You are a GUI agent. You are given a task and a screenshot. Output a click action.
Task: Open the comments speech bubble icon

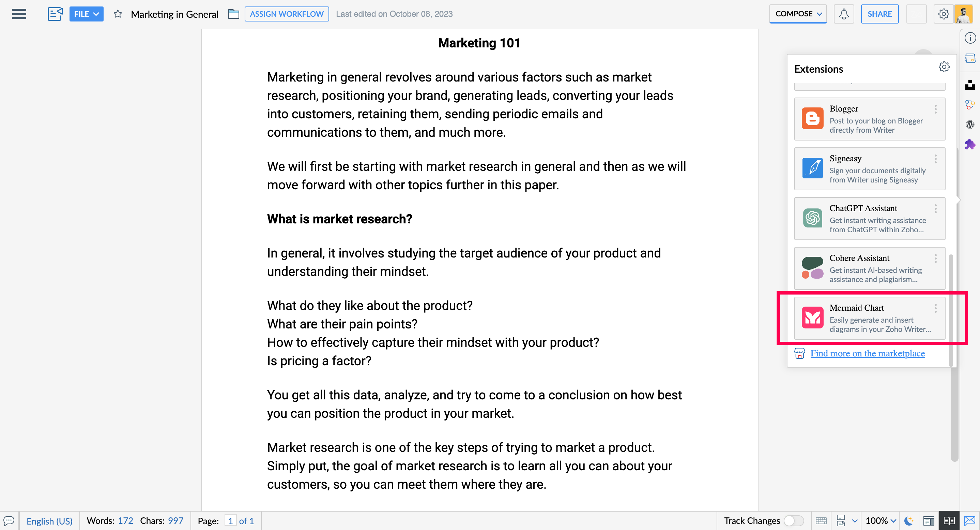coord(9,520)
